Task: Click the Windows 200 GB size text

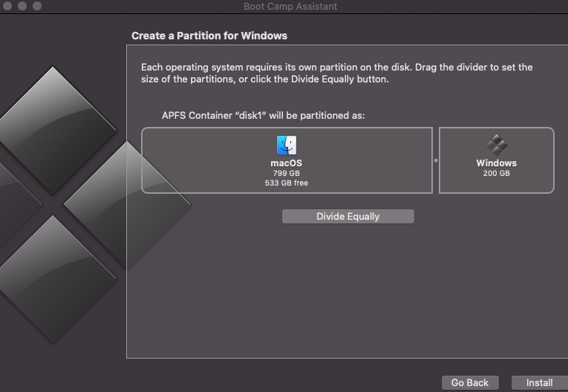Action: pos(496,173)
